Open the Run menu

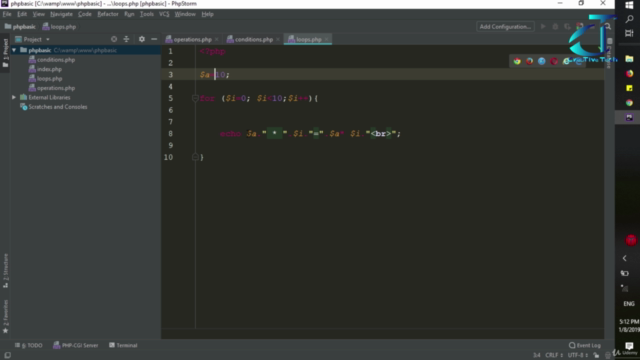(129, 14)
